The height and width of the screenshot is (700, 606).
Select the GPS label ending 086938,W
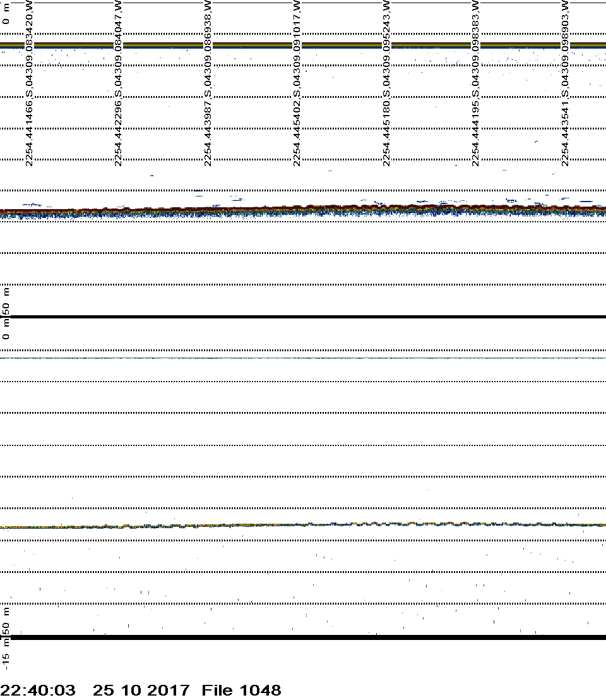pos(208,83)
